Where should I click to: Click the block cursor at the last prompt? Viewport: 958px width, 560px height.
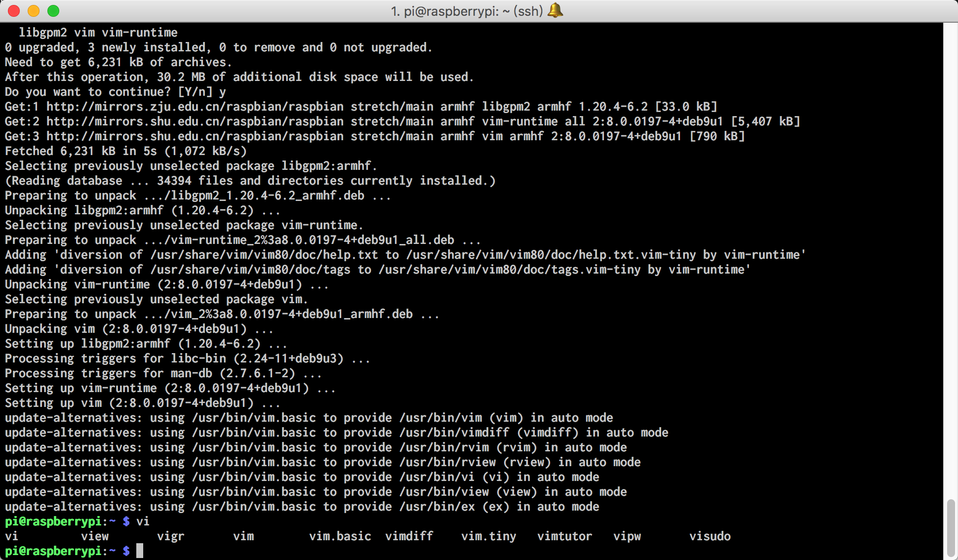pos(140,551)
